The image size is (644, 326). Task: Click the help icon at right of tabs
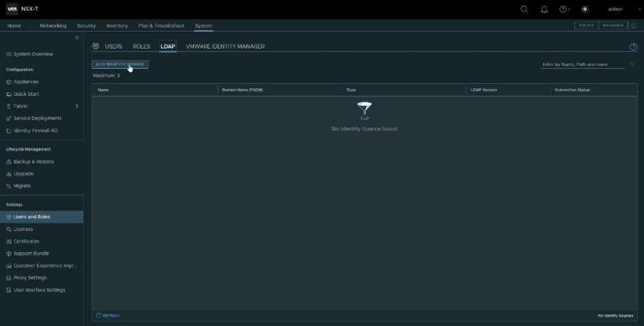point(633,47)
